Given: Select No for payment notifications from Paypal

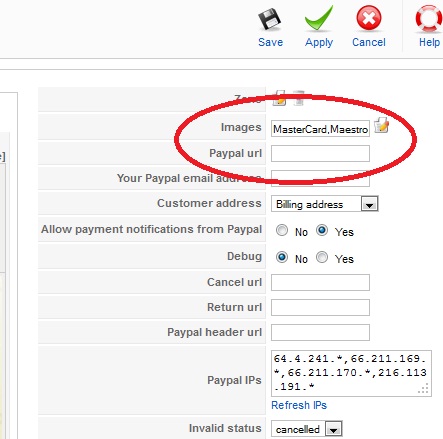Looking at the screenshot, I should [x=282, y=230].
